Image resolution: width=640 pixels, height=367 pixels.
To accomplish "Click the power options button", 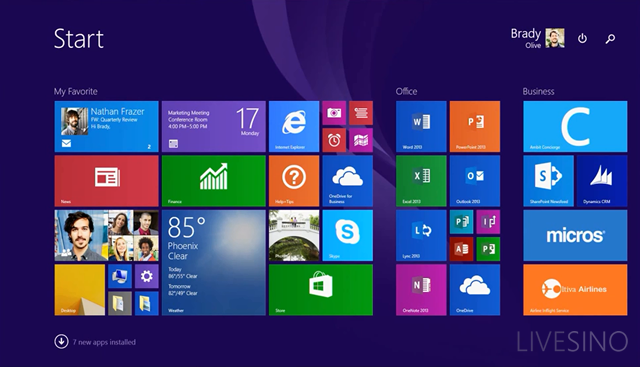I will 582,38.
